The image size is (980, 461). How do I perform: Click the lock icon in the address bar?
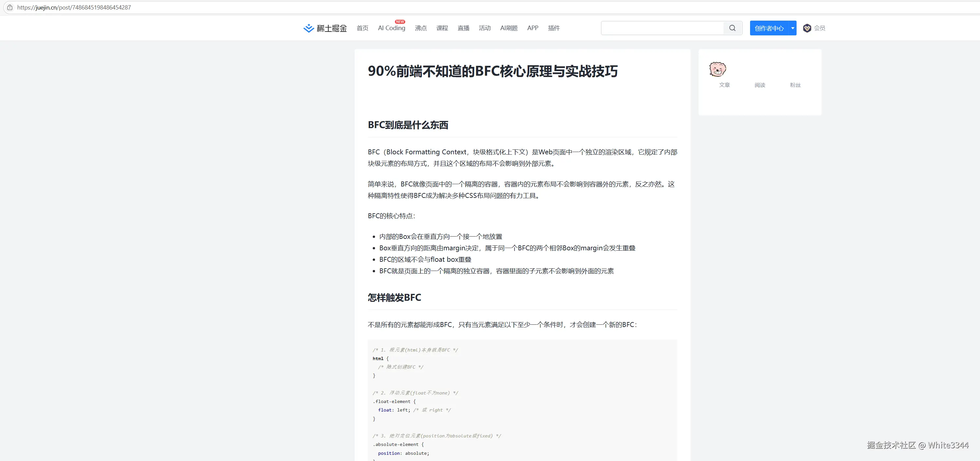pyautogui.click(x=10, y=7)
